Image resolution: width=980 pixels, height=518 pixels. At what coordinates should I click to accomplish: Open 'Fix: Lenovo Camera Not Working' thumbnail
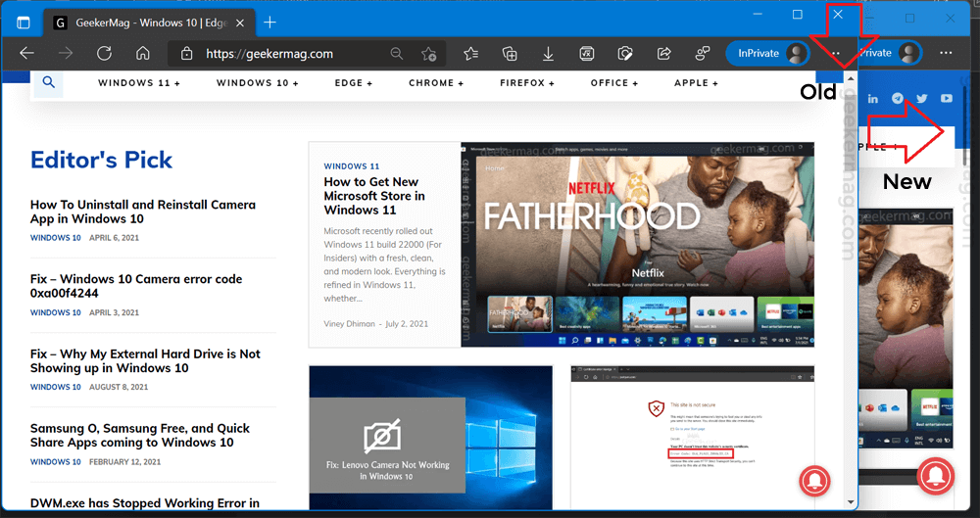click(x=430, y=438)
